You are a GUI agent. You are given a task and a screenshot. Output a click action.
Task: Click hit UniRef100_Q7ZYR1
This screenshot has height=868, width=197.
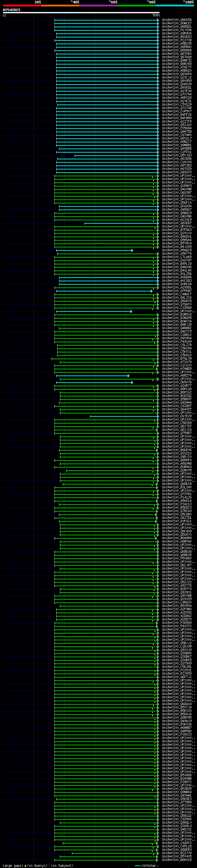click(x=176, y=494)
